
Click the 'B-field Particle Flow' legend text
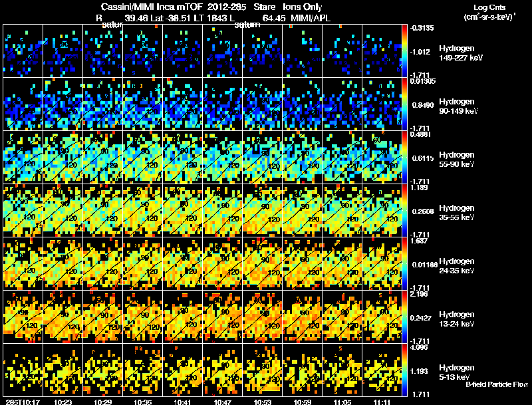[x=497, y=384]
